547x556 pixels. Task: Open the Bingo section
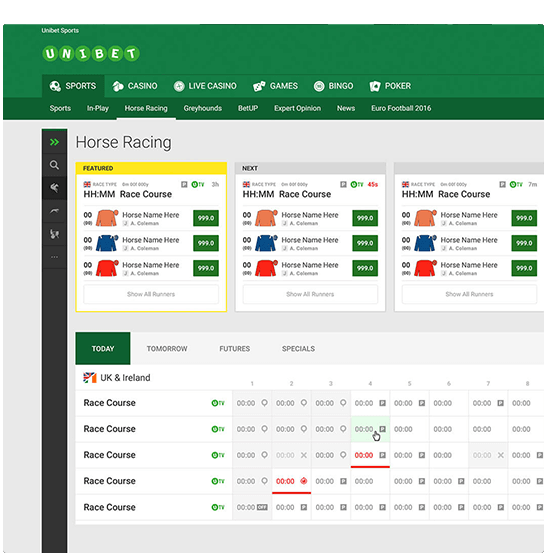tap(334, 86)
